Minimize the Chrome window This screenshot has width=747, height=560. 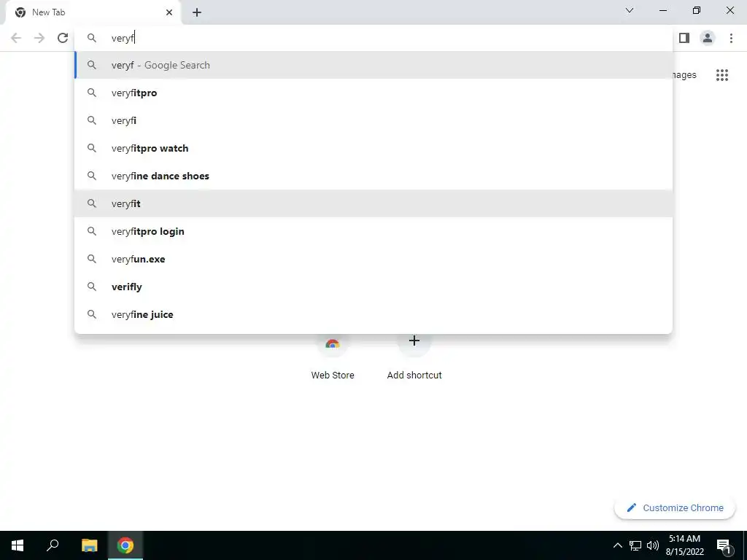pyautogui.click(x=662, y=10)
